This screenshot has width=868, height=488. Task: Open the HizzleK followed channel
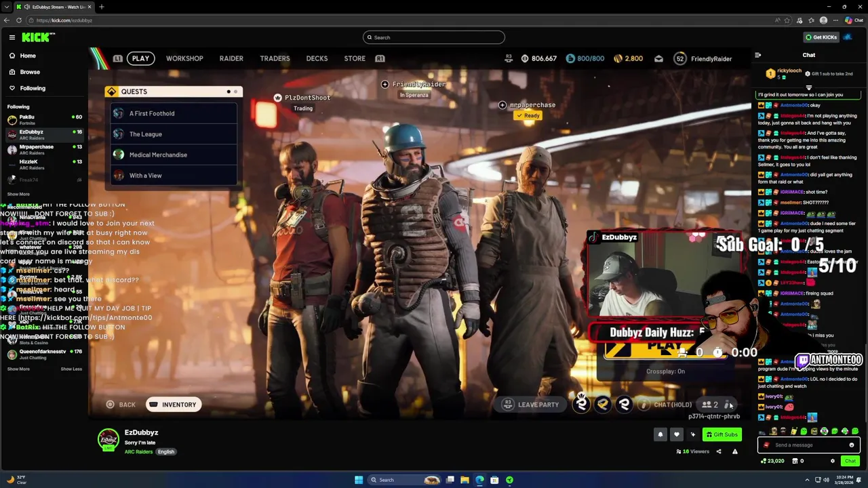(x=44, y=165)
